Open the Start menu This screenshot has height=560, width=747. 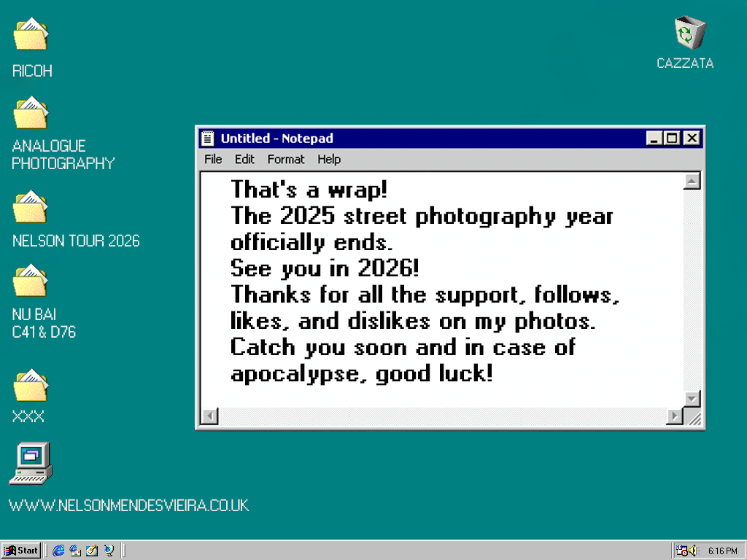pos(21,551)
